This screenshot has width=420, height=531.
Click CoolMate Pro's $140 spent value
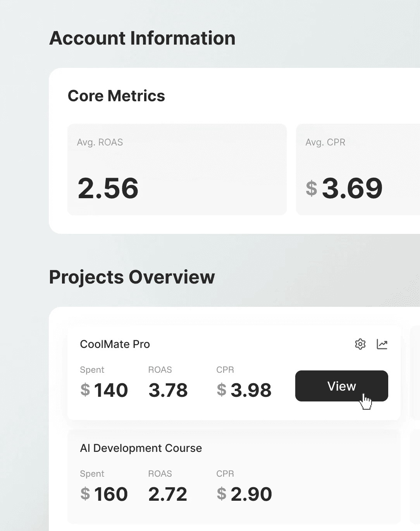104,390
